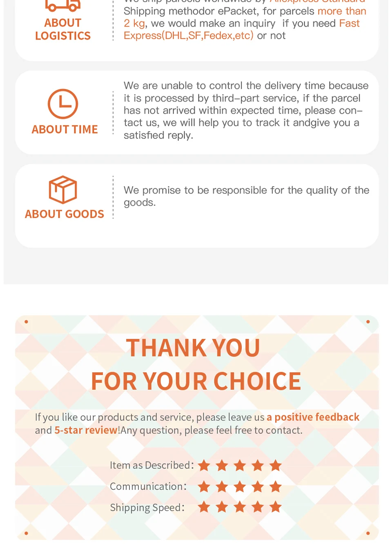
Task: Click the clock icon above About Time
Action: tap(63, 104)
